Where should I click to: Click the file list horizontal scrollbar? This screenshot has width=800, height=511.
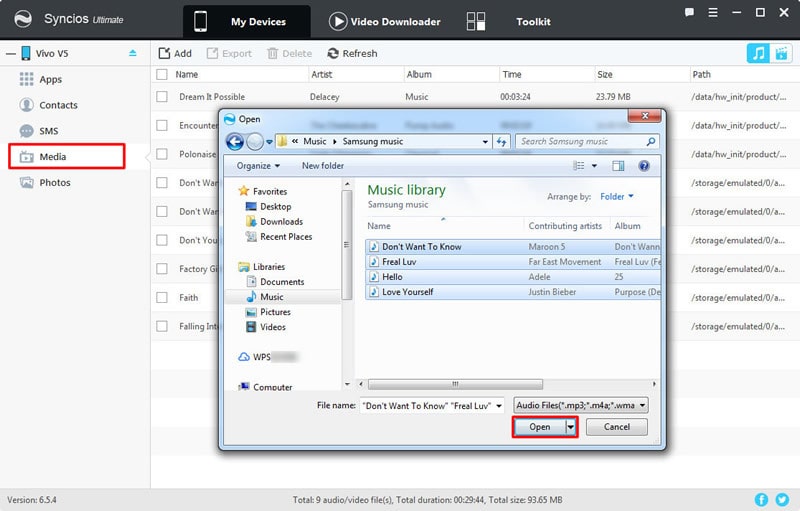tap(455, 384)
